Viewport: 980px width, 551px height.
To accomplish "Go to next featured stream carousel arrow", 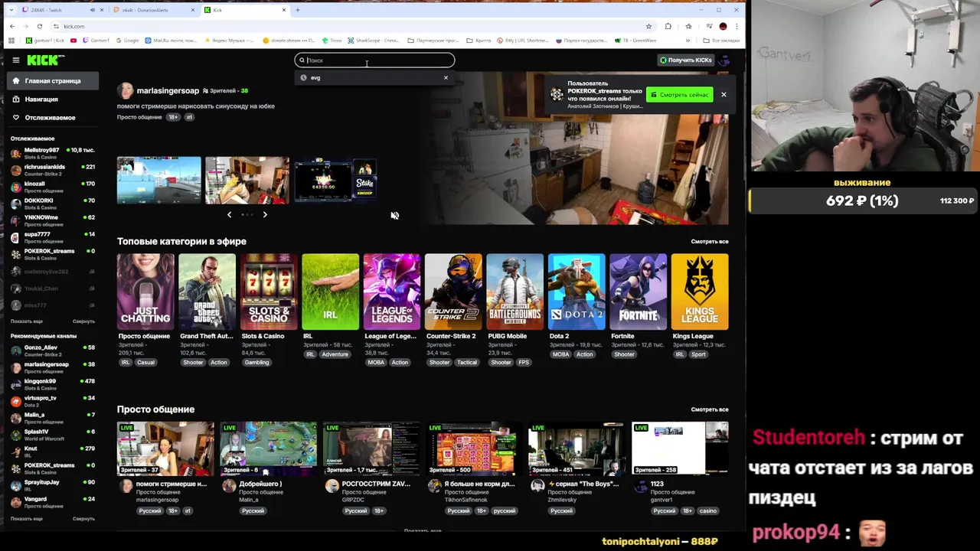I will (x=265, y=214).
